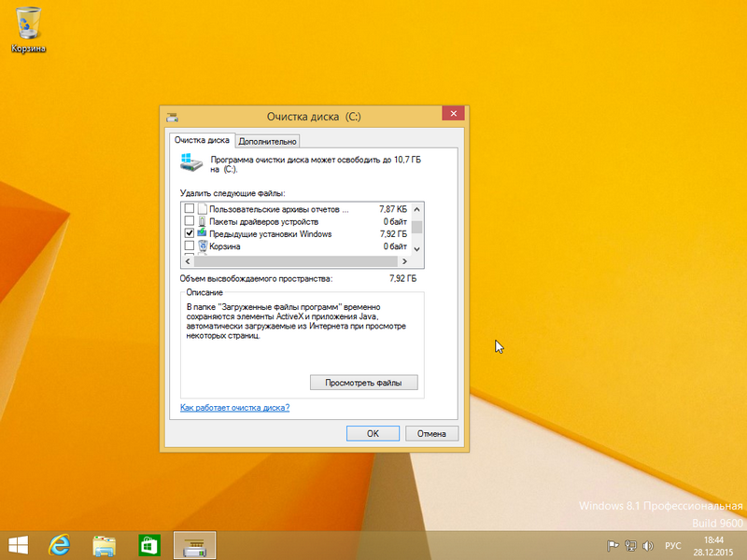Open the Action Center flag icon
Screen dimensions: 747x560
(x=613, y=546)
